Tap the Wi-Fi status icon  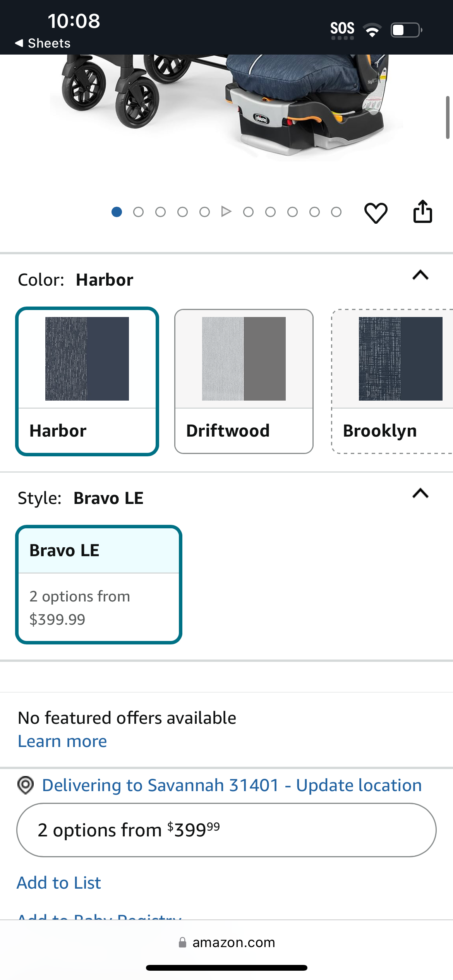[372, 30]
